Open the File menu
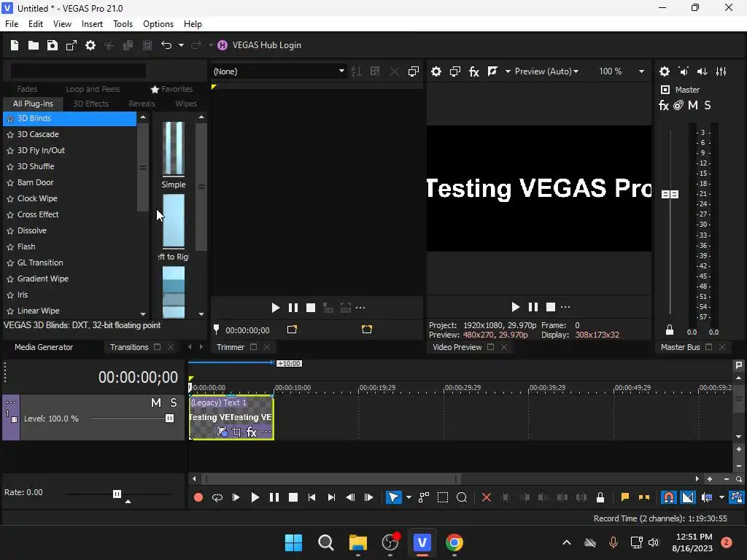 pyautogui.click(x=12, y=24)
